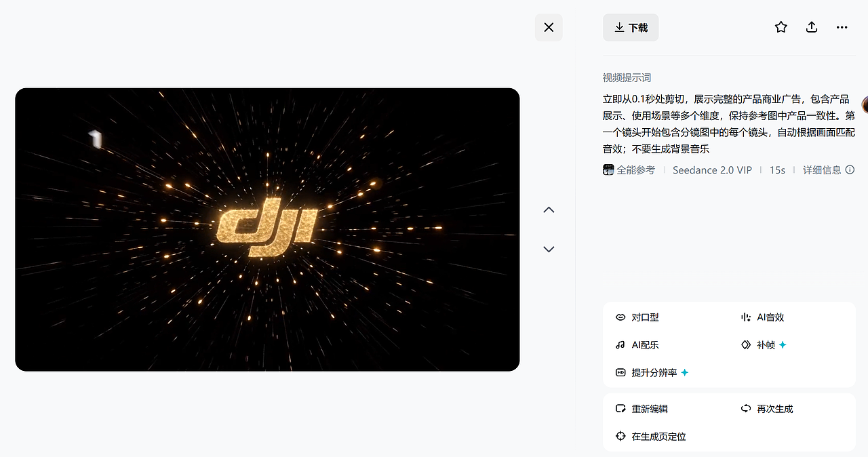Image resolution: width=868 pixels, height=457 pixels.
Task: Click the 视频提示词 heading
Action: click(x=627, y=78)
